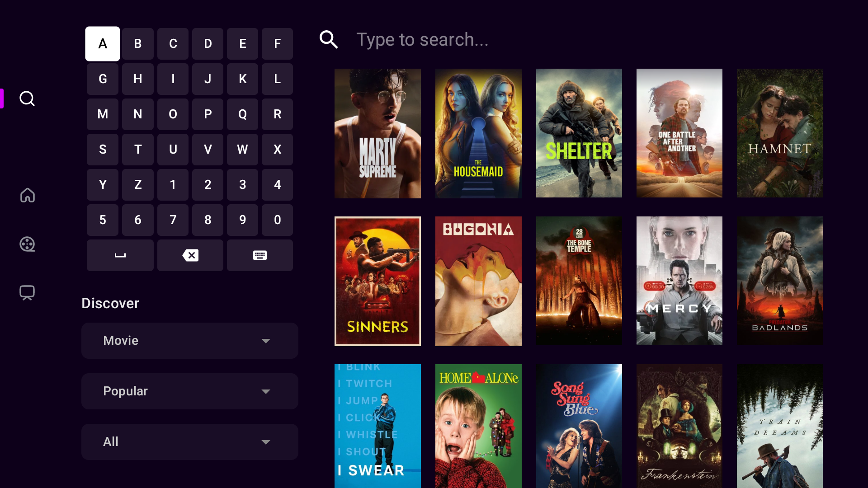Open the film reel icon in the sidebar
This screenshot has width=868, height=488.
(x=27, y=244)
